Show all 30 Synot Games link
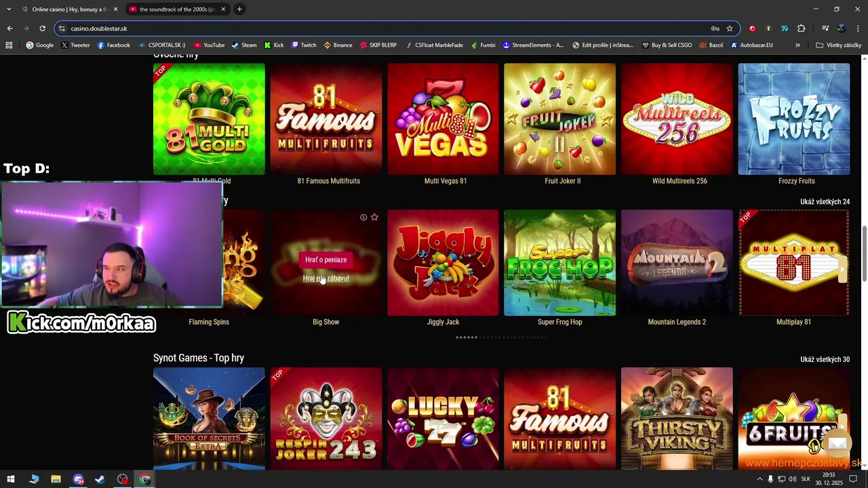Image resolution: width=868 pixels, height=488 pixels. coord(825,359)
